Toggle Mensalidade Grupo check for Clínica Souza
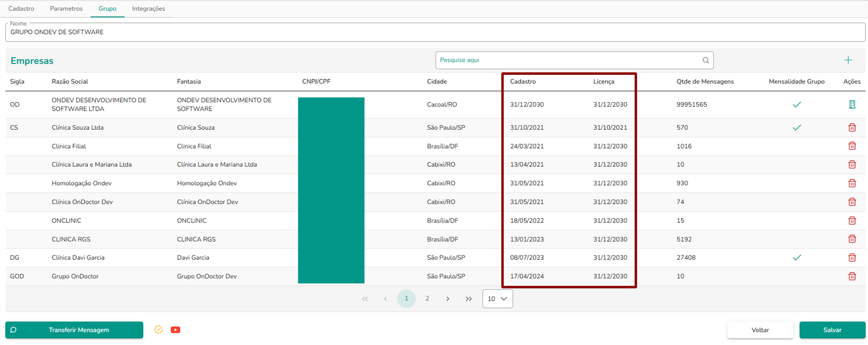Image resolution: width=868 pixels, height=345 pixels. (796, 127)
